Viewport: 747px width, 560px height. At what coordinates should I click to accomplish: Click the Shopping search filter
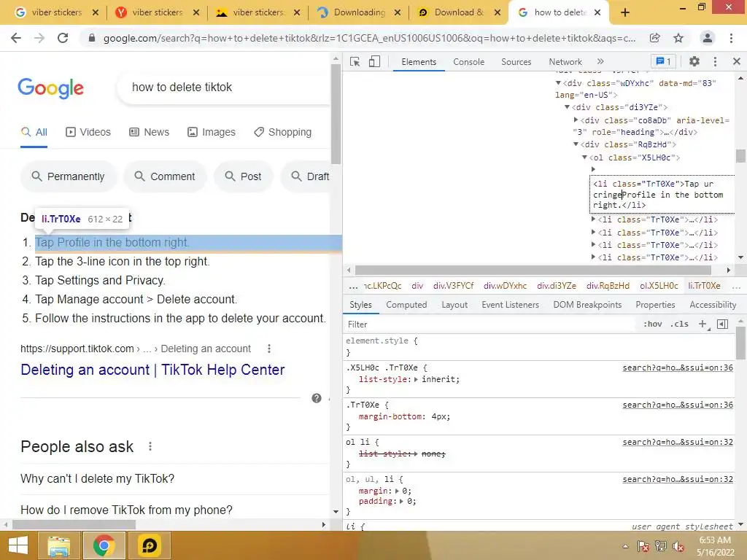pyautogui.click(x=283, y=133)
